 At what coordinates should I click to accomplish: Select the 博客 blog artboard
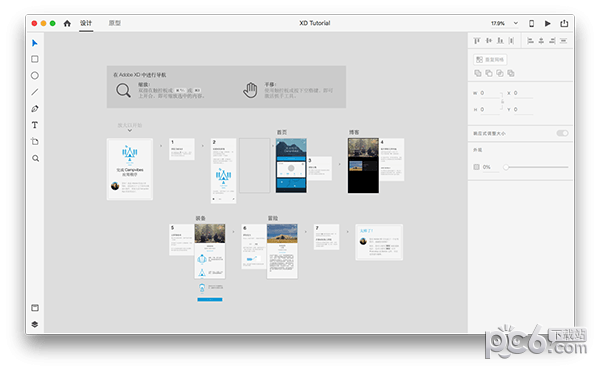[363, 166]
